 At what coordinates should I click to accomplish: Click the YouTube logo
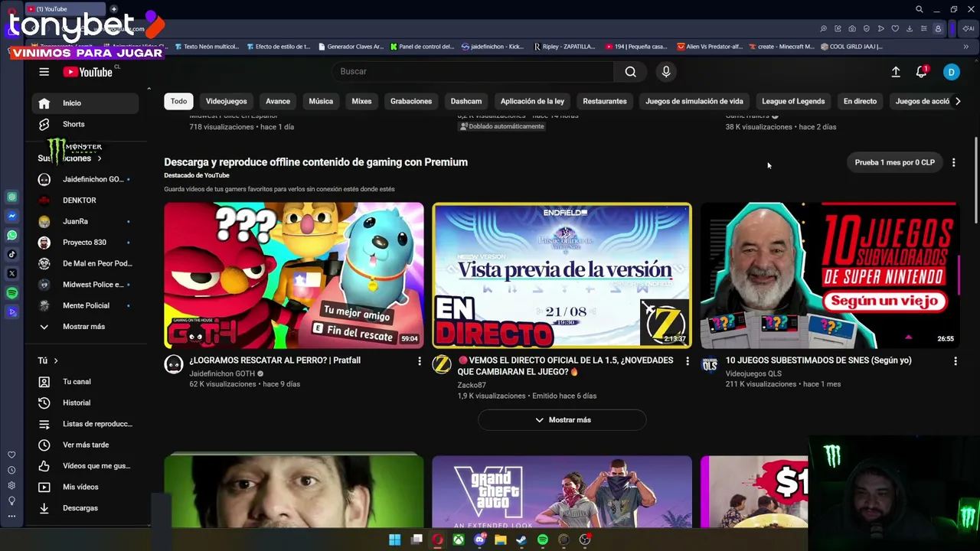click(88, 72)
